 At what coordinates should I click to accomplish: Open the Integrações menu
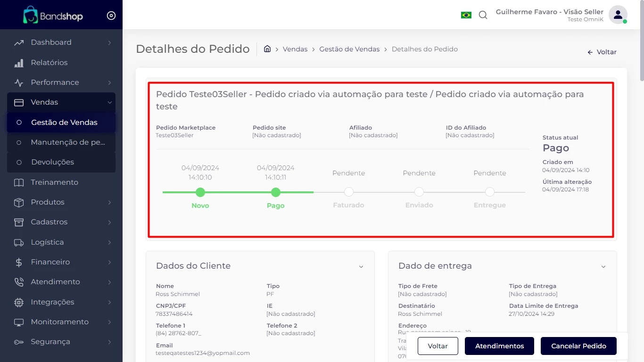(x=52, y=302)
